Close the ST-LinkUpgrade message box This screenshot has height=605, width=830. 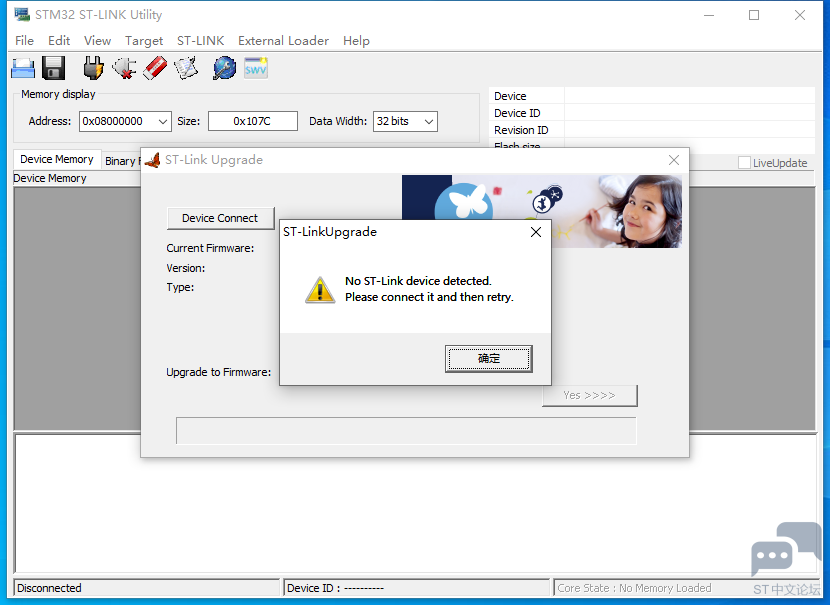pos(536,232)
